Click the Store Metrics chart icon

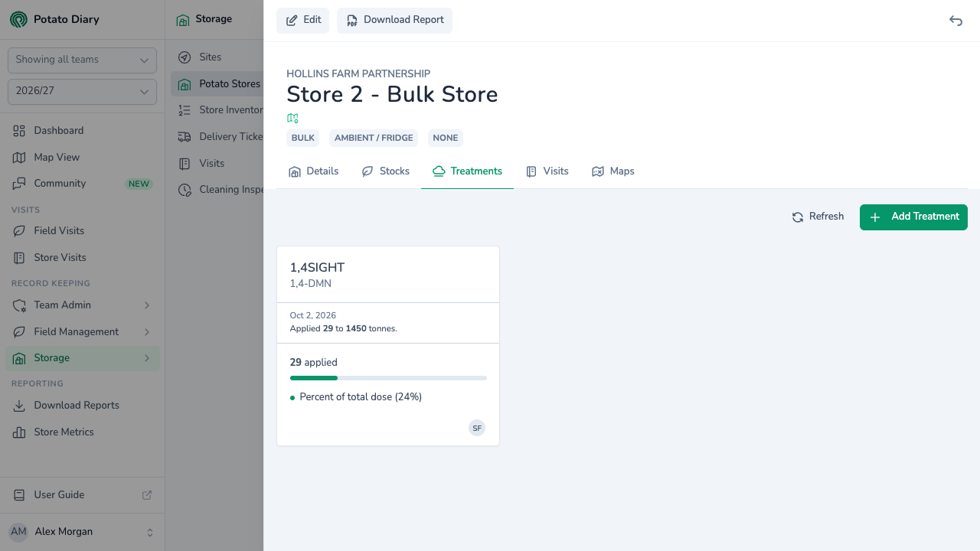(19, 432)
